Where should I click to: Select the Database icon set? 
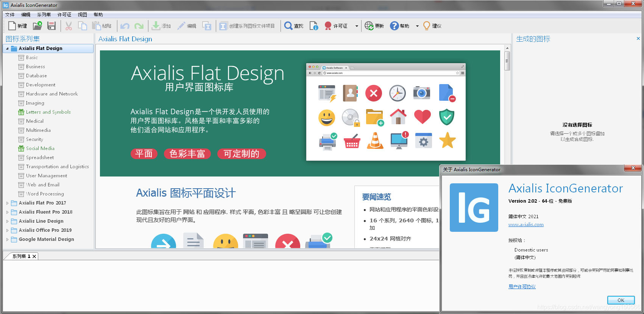coord(36,76)
